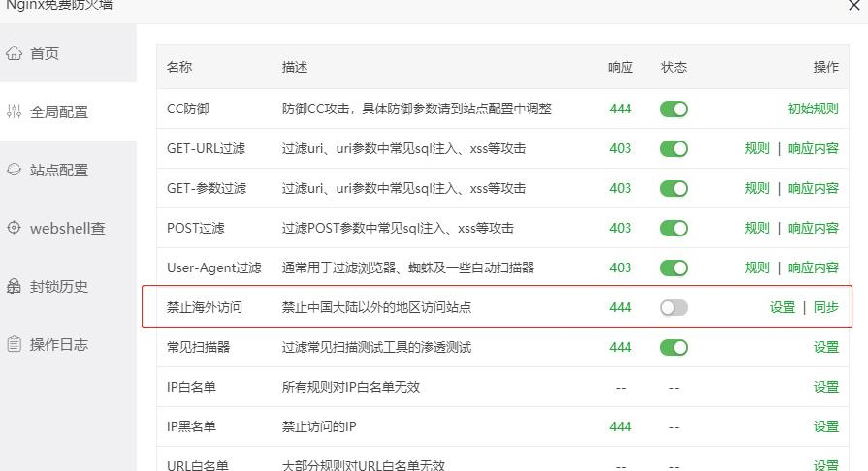This screenshot has width=868, height=471.
Task: Turn off the GET-URL过滤 switch
Action: 673,148
